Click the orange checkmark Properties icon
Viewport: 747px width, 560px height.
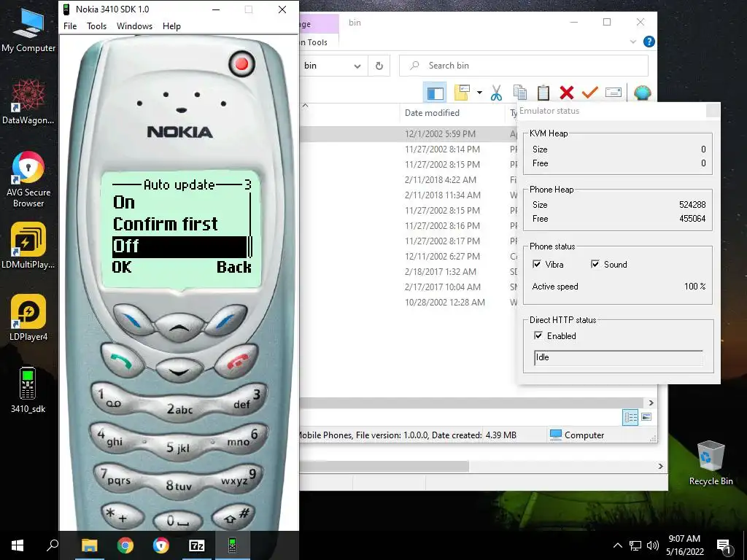(589, 93)
